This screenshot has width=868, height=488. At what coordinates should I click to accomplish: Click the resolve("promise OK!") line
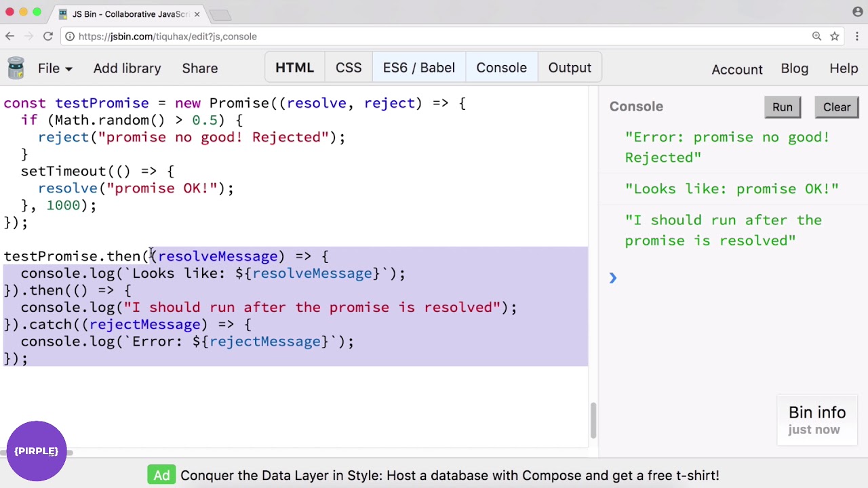click(136, 188)
